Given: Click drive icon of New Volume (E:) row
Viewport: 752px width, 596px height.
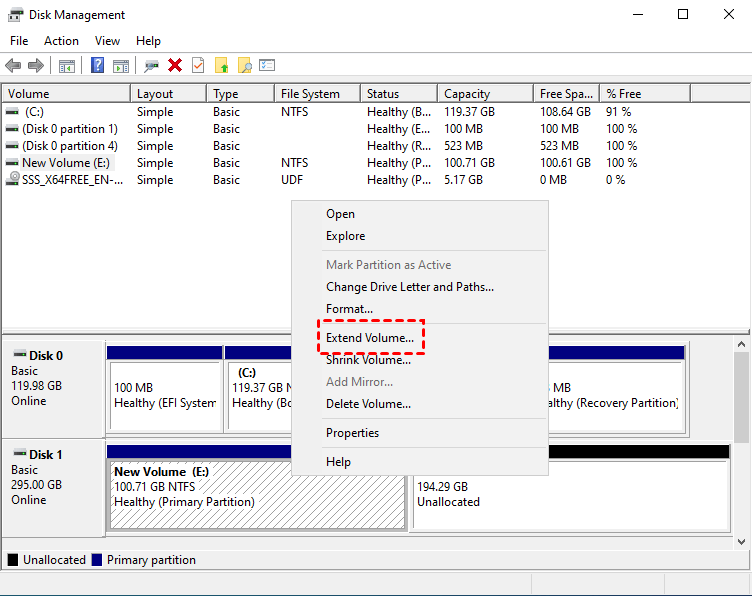Looking at the screenshot, I should [x=12, y=163].
